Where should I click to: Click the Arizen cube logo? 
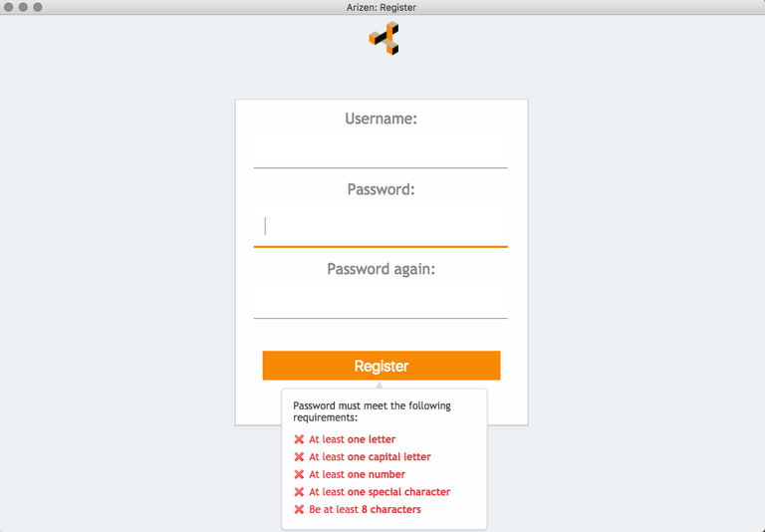coord(383,38)
